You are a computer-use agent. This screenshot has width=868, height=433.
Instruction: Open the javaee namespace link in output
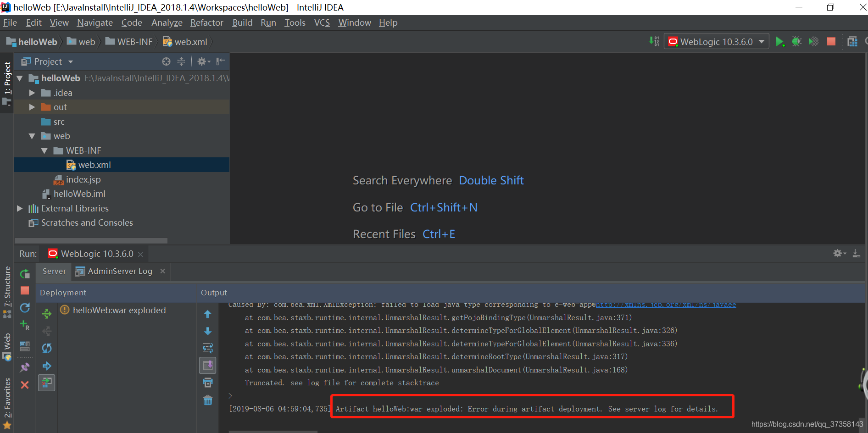click(x=666, y=305)
